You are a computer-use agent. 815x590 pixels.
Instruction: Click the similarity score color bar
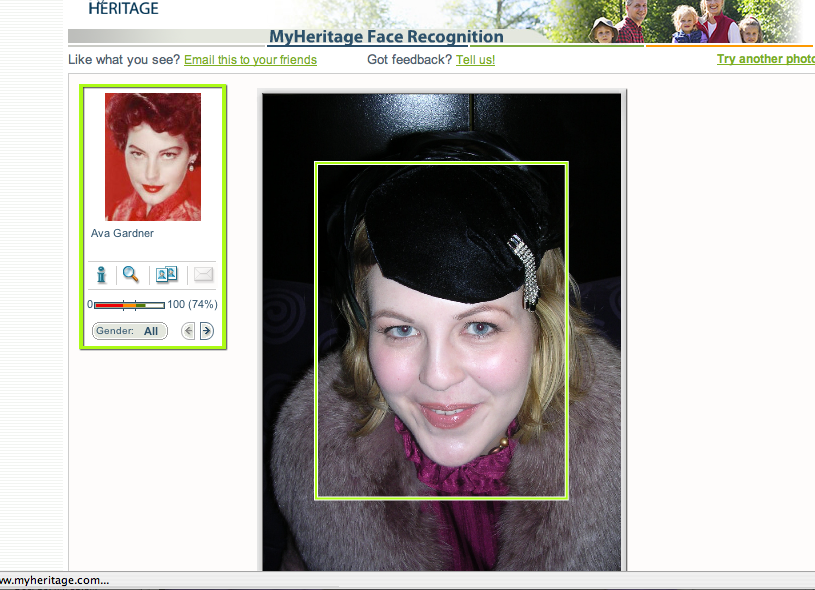[129, 305]
